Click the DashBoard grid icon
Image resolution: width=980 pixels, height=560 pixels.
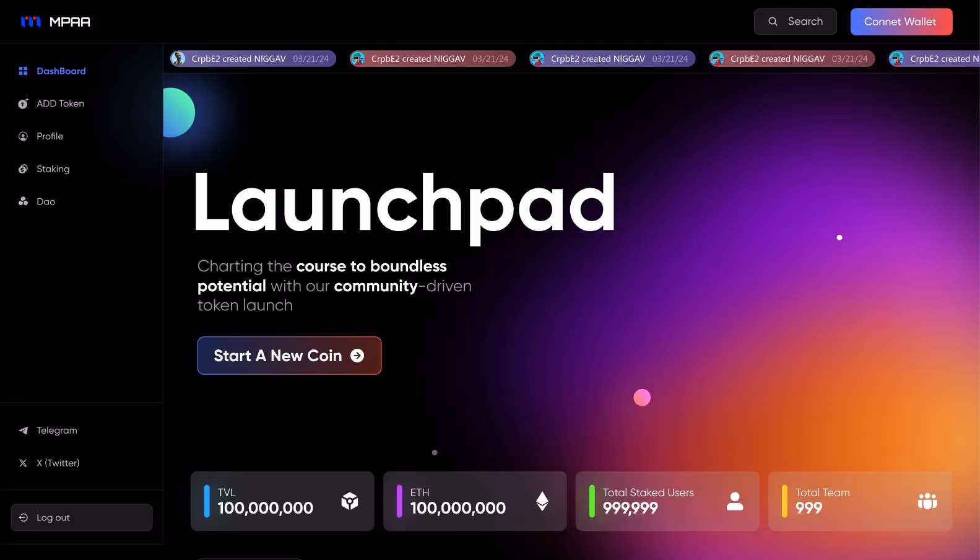pos(23,71)
